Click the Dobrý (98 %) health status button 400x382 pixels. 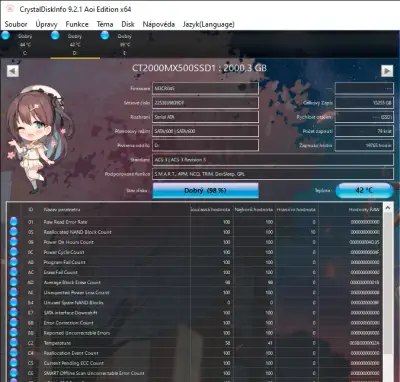pyautogui.click(x=205, y=191)
